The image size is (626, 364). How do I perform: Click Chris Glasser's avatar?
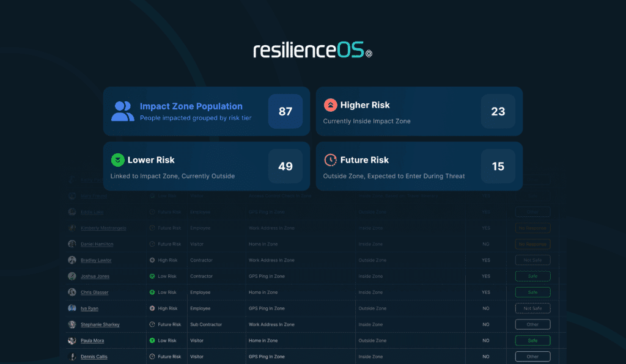pyautogui.click(x=72, y=292)
